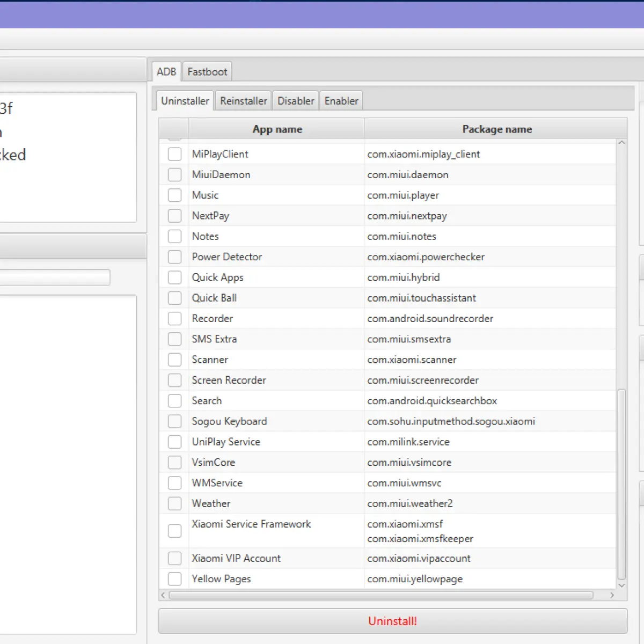Check the Scanner checkbox
Screen dimensions: 644x644
pyautogui.click(x=174, y=360)
